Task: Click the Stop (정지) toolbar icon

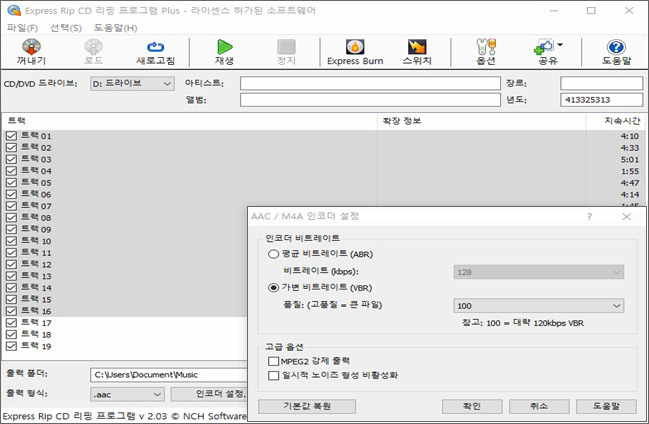Action: pos(286,47)
